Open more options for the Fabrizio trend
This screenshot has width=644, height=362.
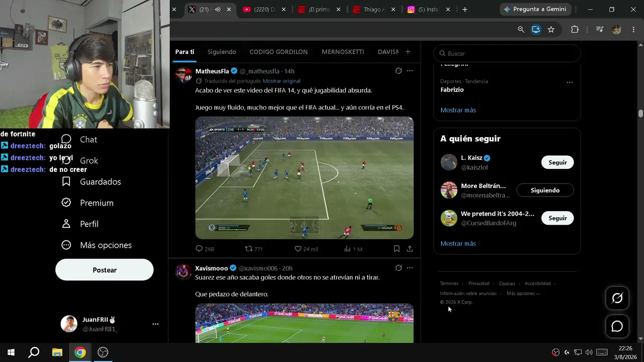pos(570,82)
